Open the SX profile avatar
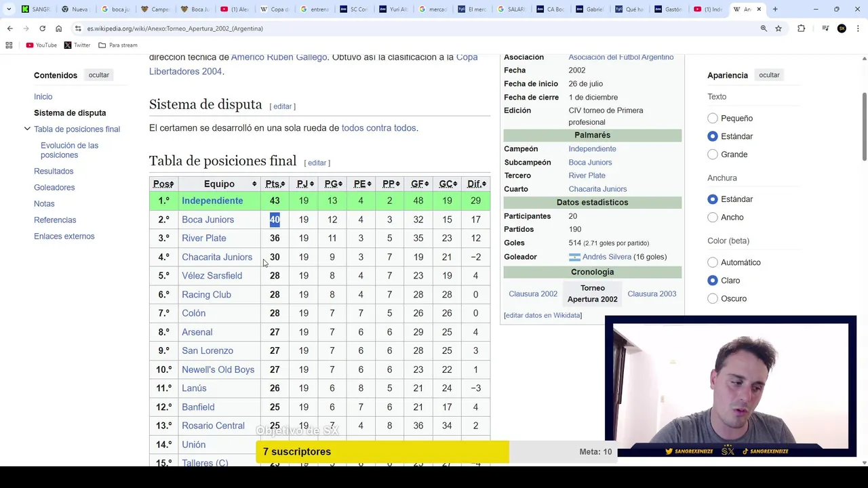This screenshot has height=488, width=868. click(842, 28)
